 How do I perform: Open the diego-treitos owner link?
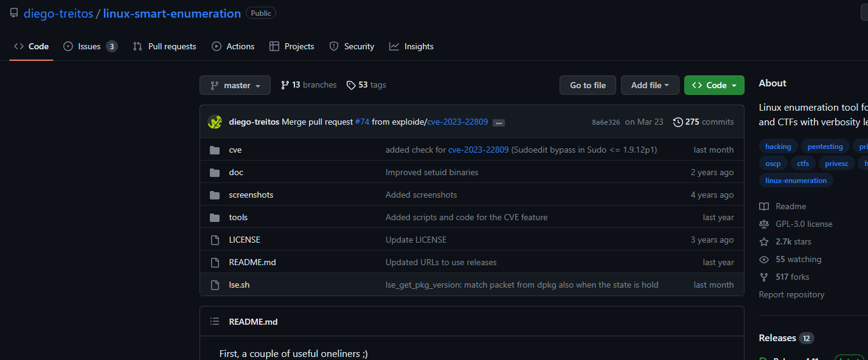coord(58,13)
